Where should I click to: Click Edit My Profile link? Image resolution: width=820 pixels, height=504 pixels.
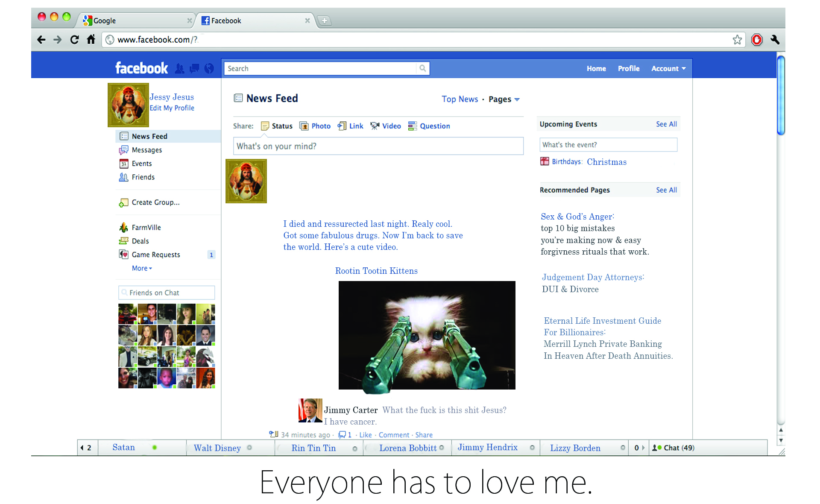click(172, 108)
